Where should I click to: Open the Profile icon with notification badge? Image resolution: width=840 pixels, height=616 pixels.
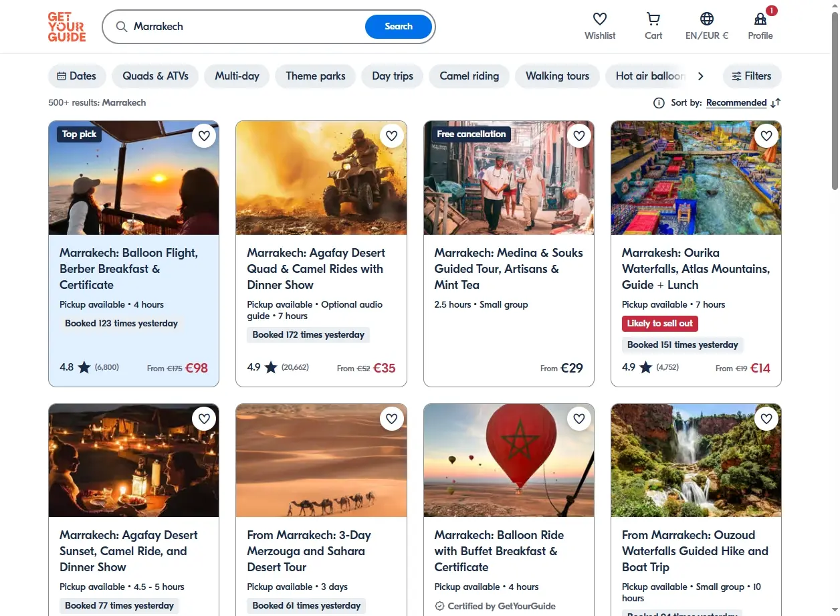760,19
